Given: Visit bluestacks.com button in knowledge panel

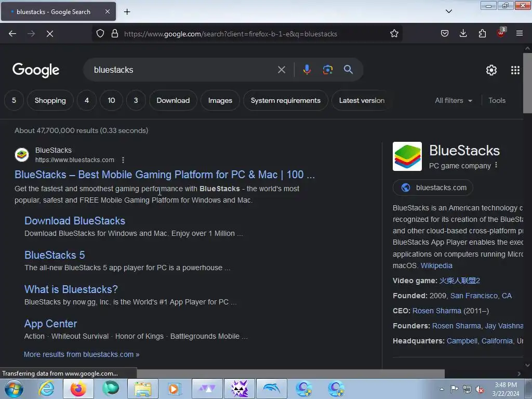Looking at the screenshot, I should (x=433, y=188).
